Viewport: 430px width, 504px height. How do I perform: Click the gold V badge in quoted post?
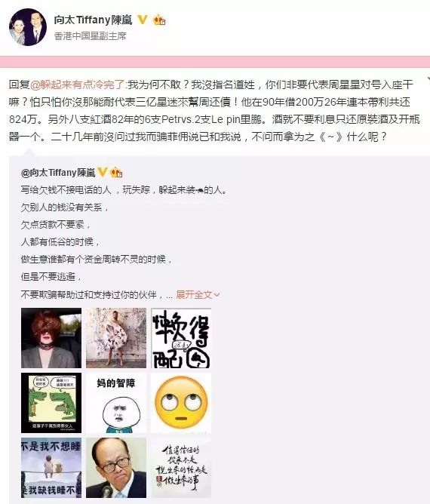pyautogui.click(x=103, y=172)
